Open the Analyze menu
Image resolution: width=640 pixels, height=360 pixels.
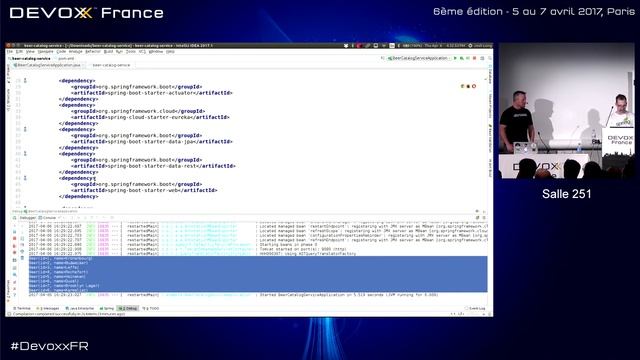(x=76, y=52)
